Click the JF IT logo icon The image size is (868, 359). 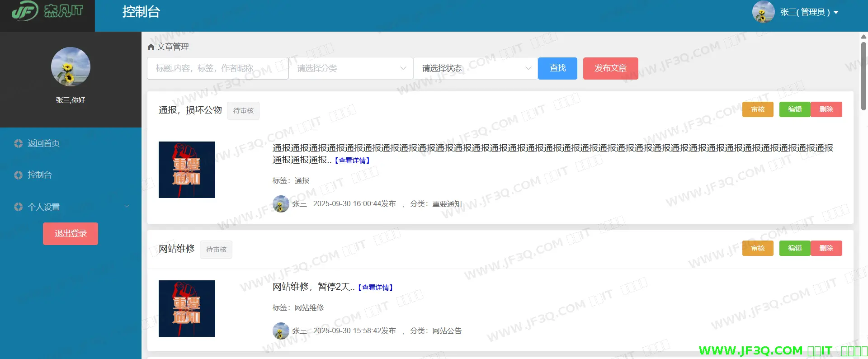[x=25, y=11]
